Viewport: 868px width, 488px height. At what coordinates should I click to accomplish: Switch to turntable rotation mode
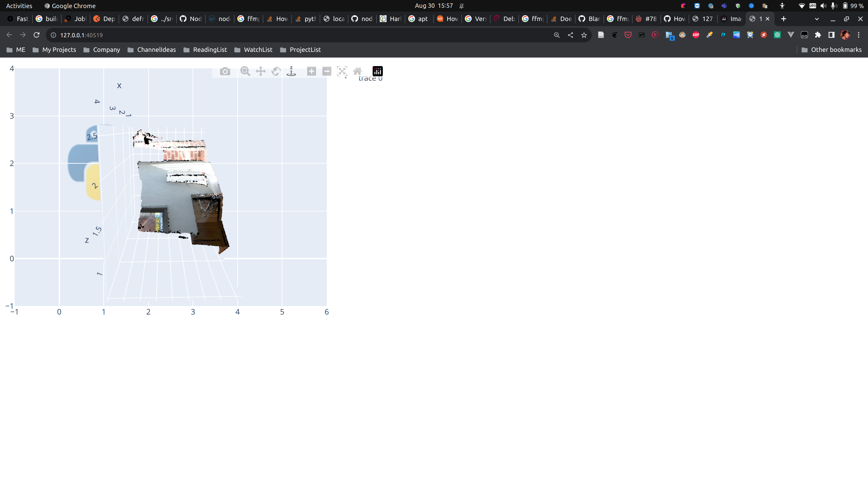click(x=291, y=71)
